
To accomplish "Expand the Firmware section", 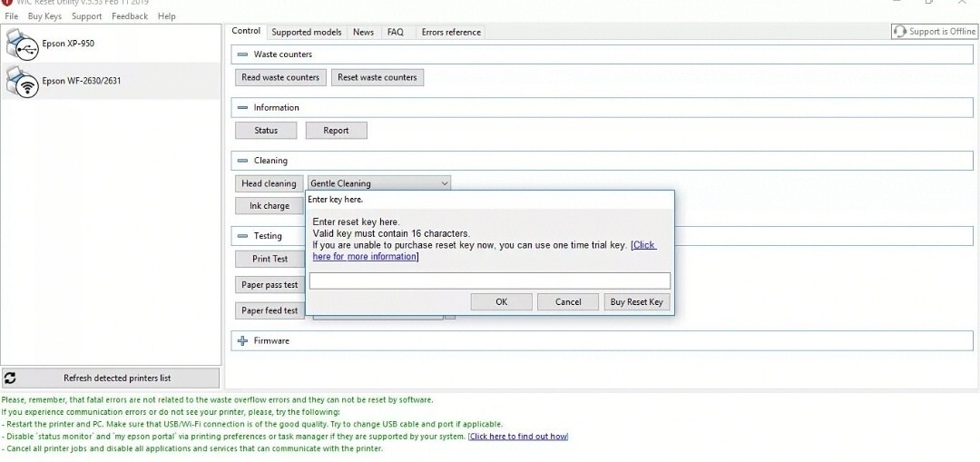I will pos(242,341).
